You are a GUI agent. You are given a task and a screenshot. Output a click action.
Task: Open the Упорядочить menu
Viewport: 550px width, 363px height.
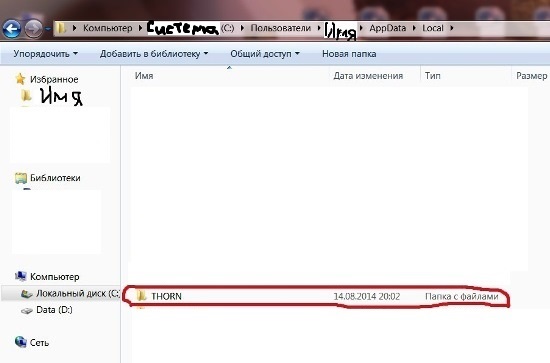[x=46, y=54]
